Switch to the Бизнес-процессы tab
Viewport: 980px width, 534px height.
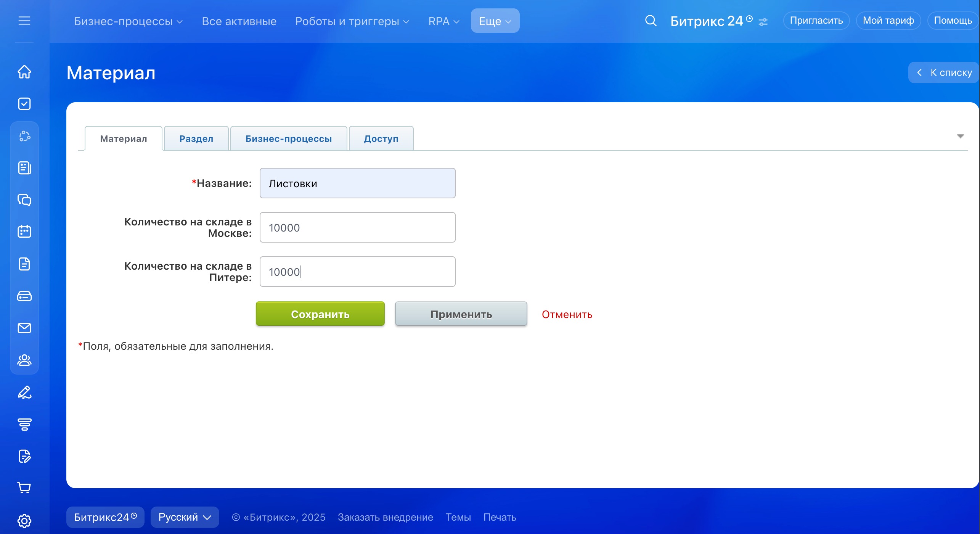(x=289, y=138)
